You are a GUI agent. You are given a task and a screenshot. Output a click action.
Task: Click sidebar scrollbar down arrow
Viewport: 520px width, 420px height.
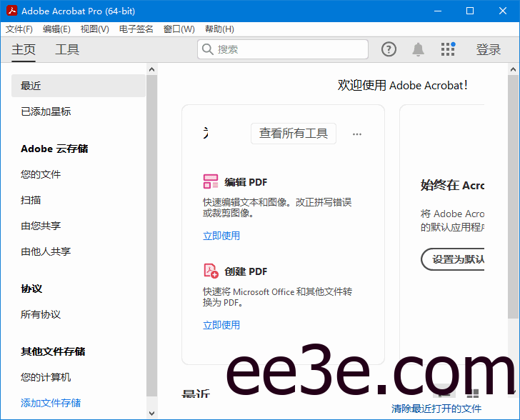[152, 414]
